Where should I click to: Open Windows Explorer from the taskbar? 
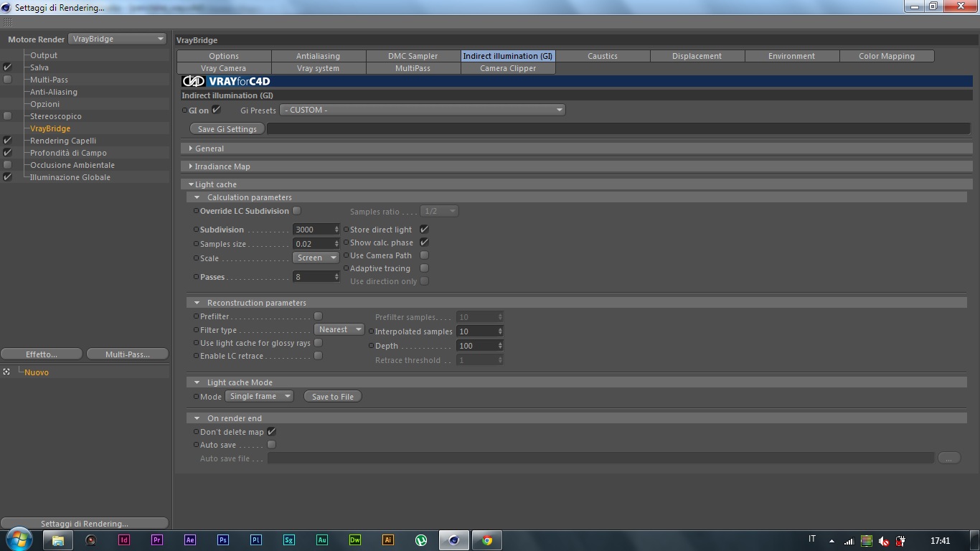click(58, 540)
